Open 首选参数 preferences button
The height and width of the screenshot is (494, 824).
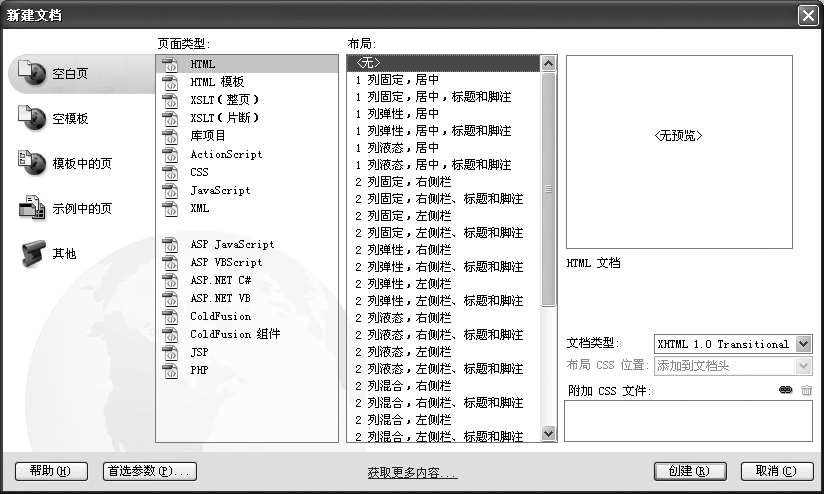pos(149,471)
